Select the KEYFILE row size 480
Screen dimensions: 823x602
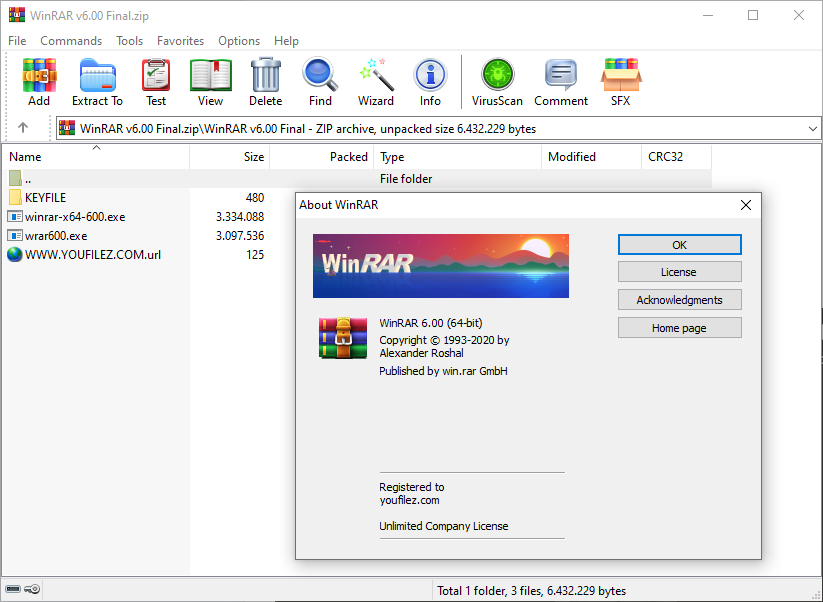click(255, 197)
